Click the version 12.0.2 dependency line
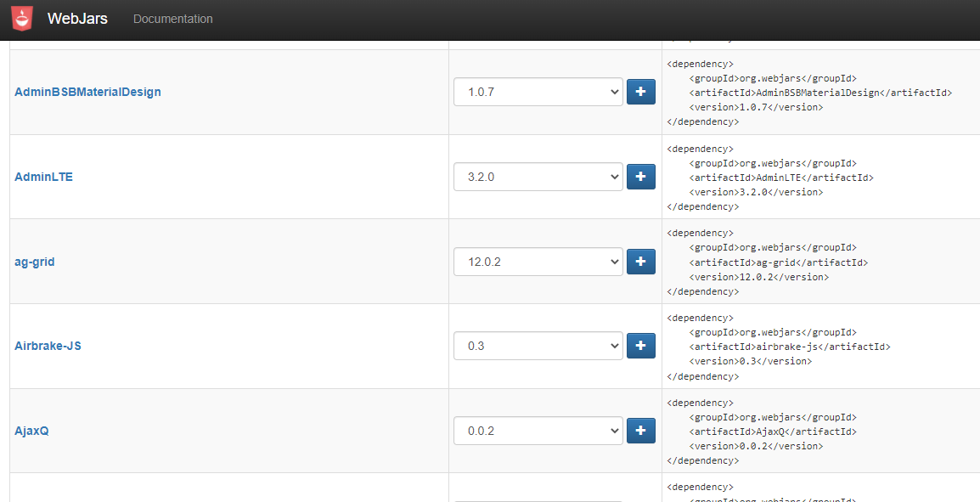 click(758, 276)
